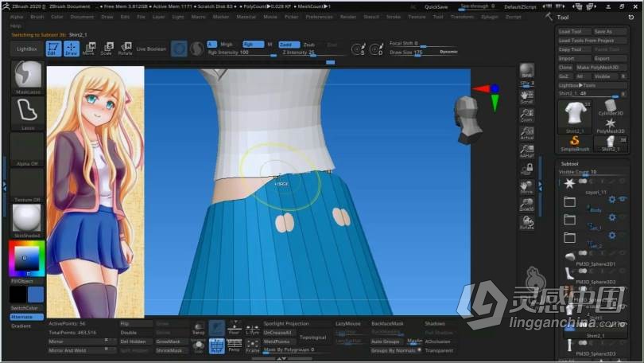Click the Frame icon

(252, 345)
